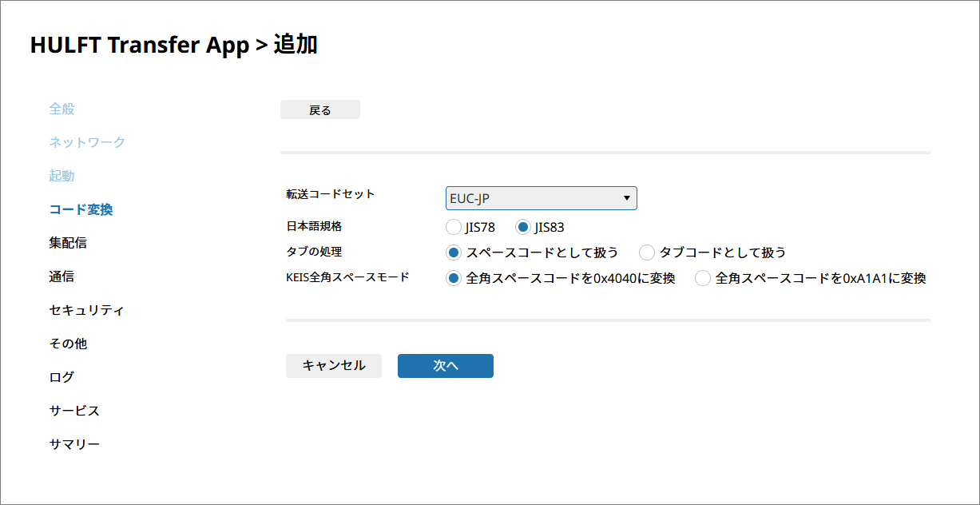980x505 pixels.
Task: Open the 転送コードセット dropdown
Action: click(x=541, y=198)
